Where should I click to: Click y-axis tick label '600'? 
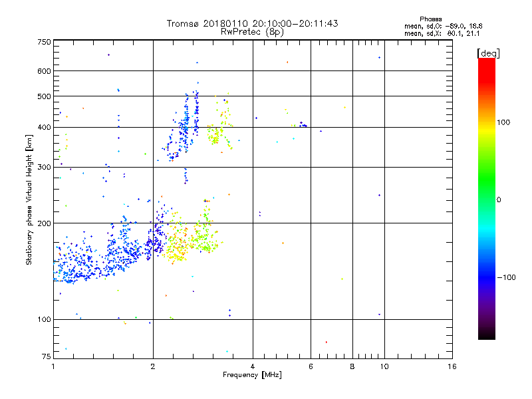[x=44, y=71]
